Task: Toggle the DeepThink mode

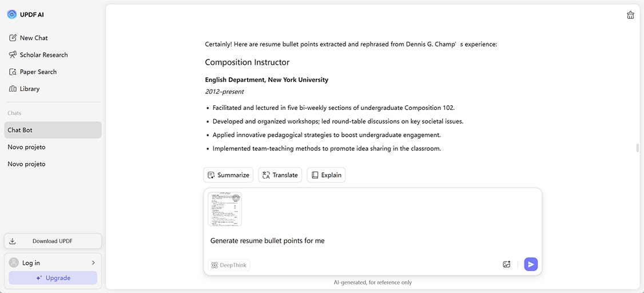Action: click(x=229, y=265)
